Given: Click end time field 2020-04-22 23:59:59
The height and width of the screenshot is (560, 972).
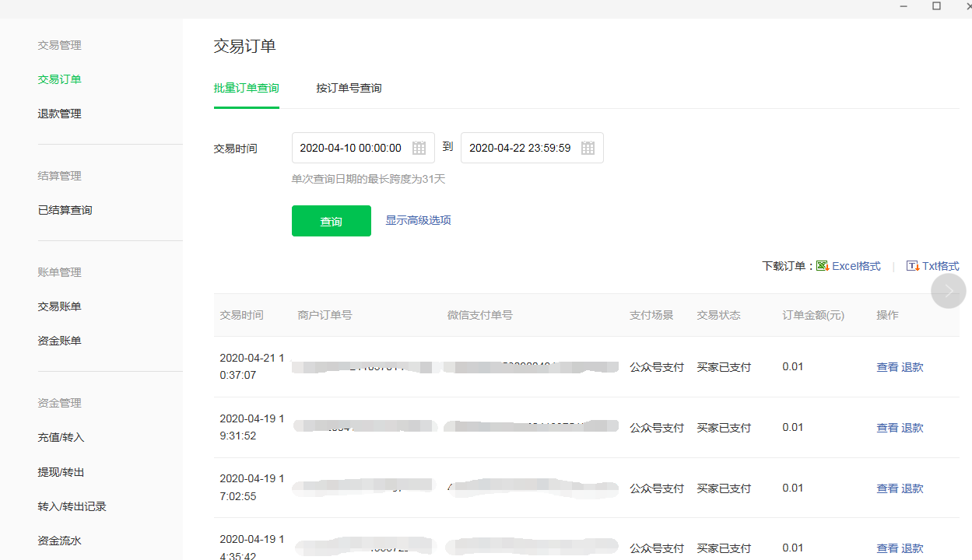Looking at the screenshot, I should pos(532,148).
